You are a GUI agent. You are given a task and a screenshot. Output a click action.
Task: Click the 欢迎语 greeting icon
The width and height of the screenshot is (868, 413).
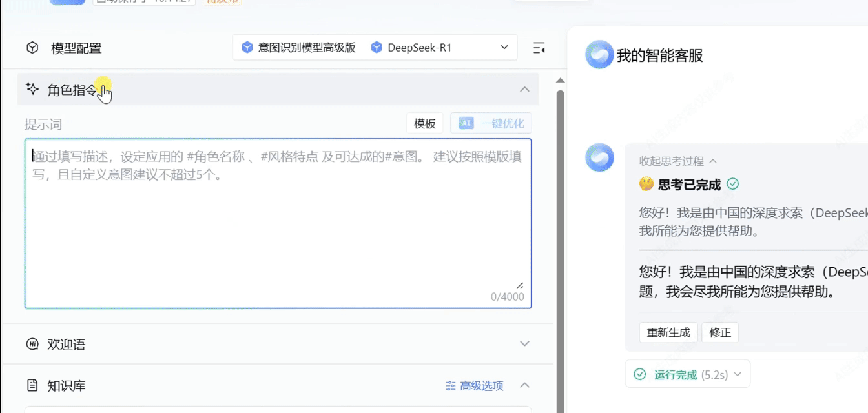click(x=32, y=344)
